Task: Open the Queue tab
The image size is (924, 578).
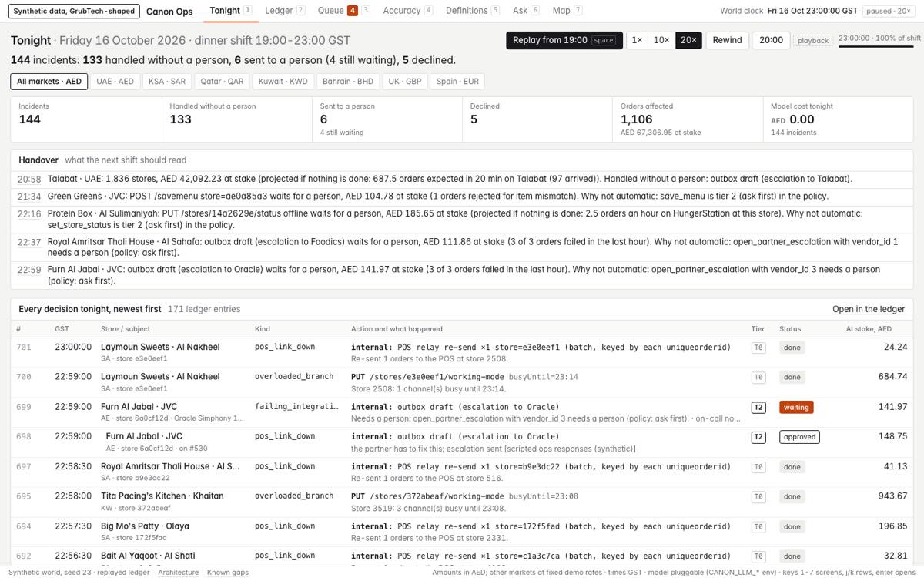Action: [x=343, y=11]
